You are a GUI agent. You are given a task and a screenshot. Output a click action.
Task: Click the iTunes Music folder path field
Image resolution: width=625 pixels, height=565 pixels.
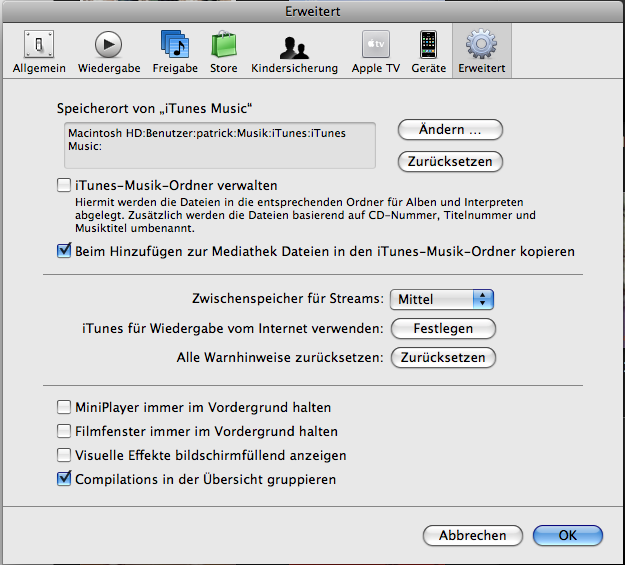(x=220, y=145)
